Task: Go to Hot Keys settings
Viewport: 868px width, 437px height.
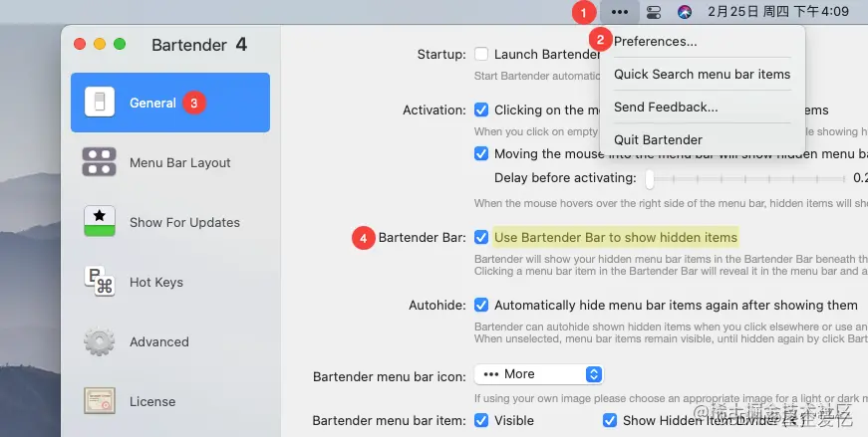Action: pyautogui.click(x=170, y=282)
